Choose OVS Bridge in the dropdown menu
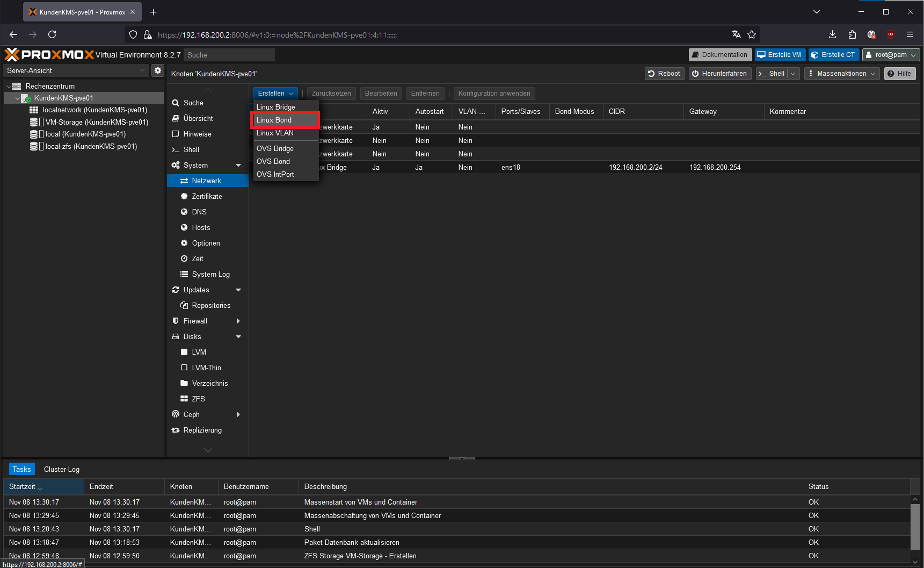 click(x=275, y=148)
